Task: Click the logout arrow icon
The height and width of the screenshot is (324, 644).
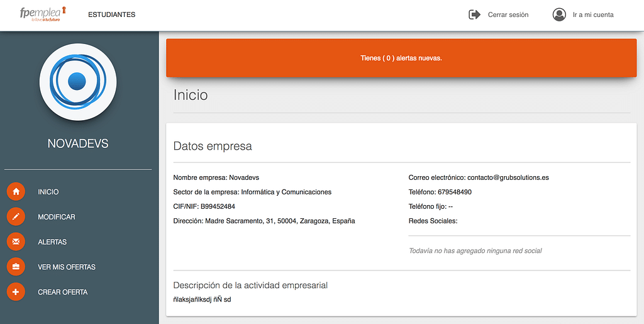Action: tap(474, 14)
